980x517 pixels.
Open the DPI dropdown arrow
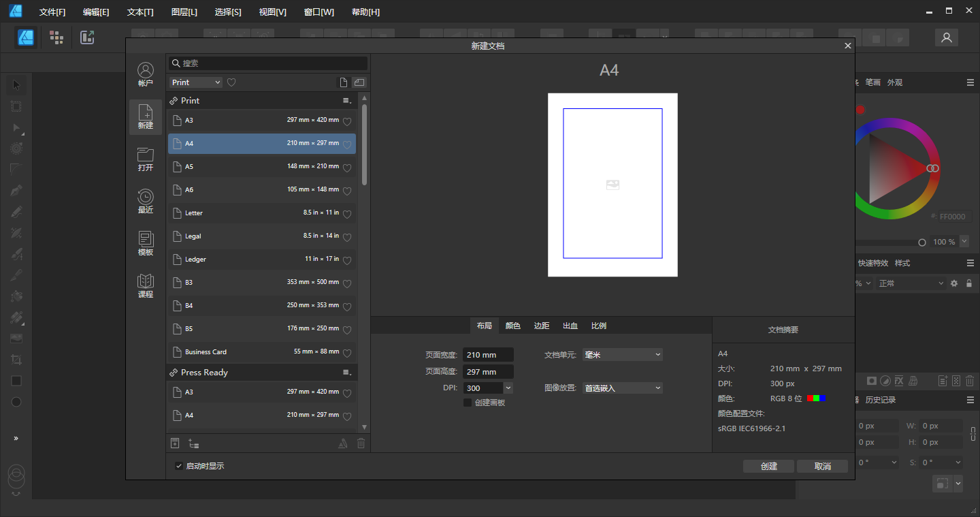(x=508, y=388)
